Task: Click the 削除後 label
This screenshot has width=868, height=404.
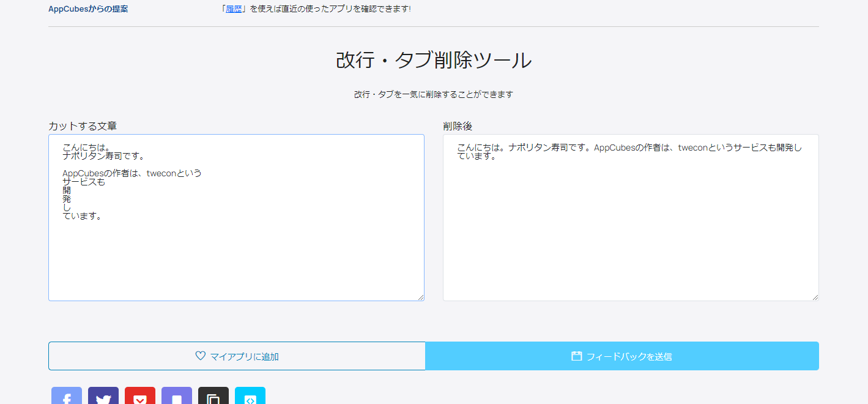Action: [x=458, y=126]
